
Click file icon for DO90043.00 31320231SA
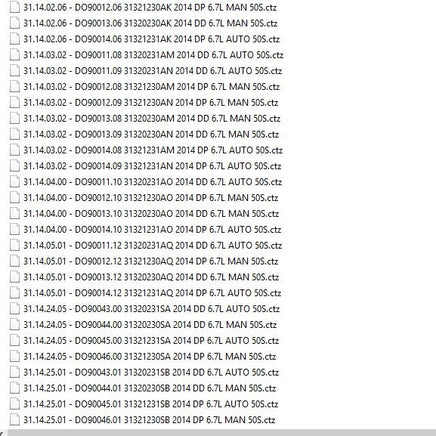click(15, 309)
